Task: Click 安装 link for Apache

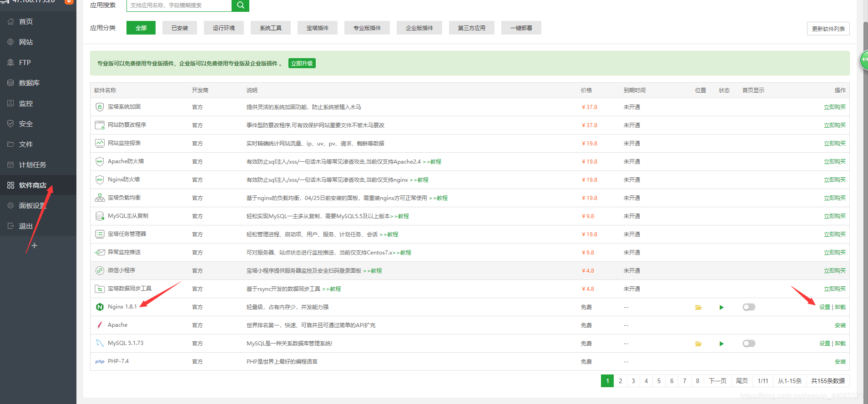Action: (x=840, y=325)
